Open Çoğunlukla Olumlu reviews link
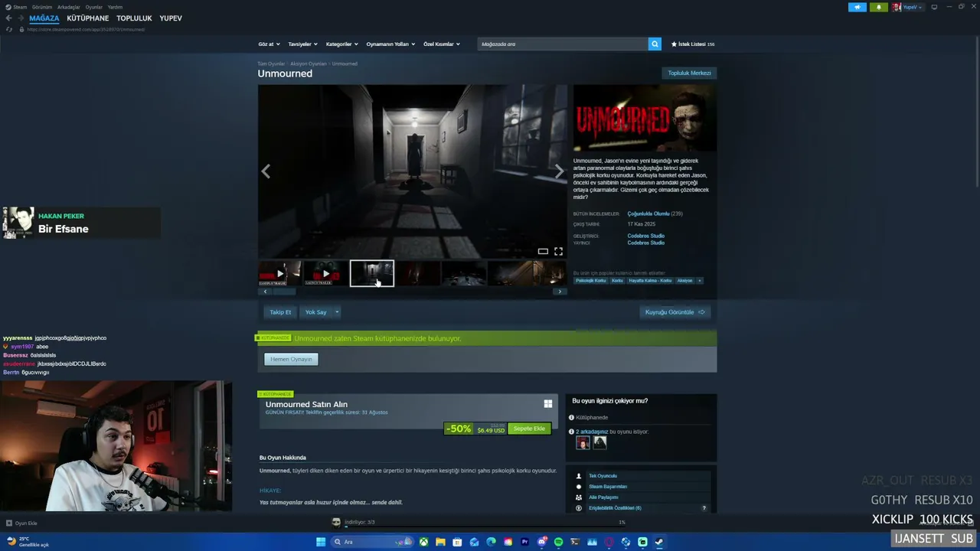The width and height of the screenshot is (980, 551). [648, 214]
